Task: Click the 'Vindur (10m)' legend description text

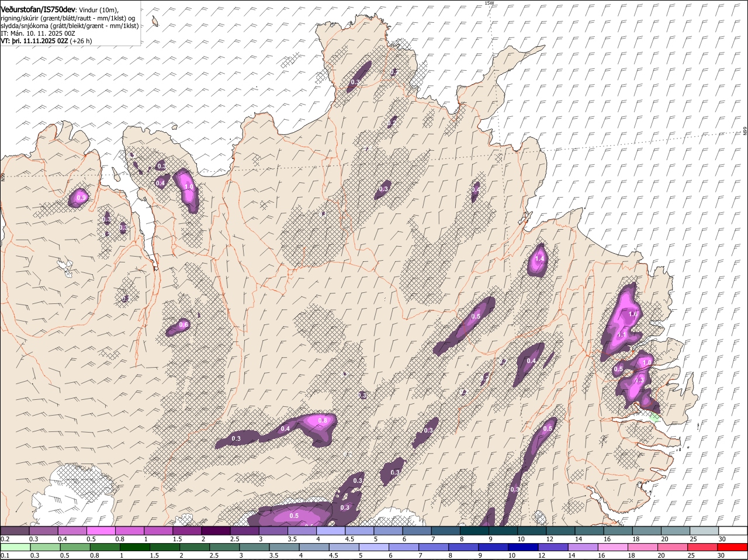Action: click(x=99, y=10)
